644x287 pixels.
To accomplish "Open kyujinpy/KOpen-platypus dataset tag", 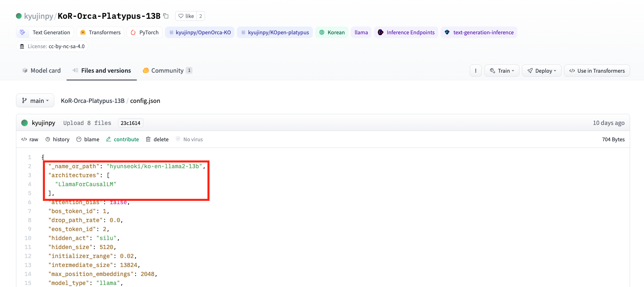I will (x=275, y=32).
